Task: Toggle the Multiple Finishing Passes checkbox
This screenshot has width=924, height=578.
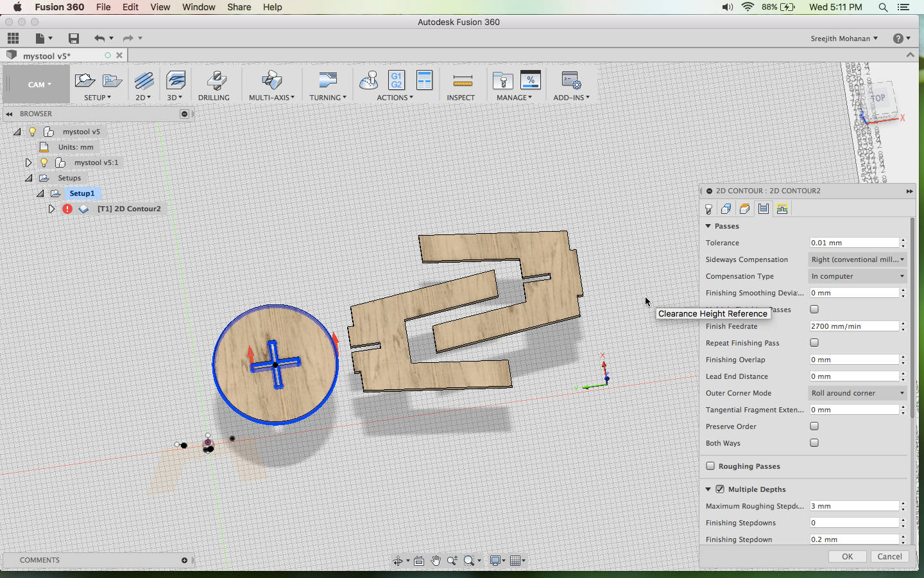Action: (x=814, y=310)
